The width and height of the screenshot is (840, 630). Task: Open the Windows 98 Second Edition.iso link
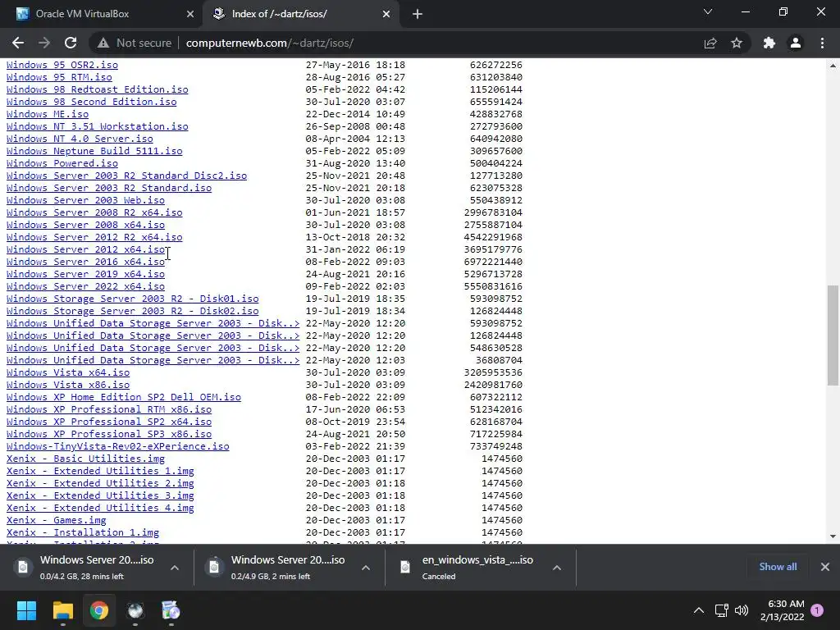tap(92, 102)
